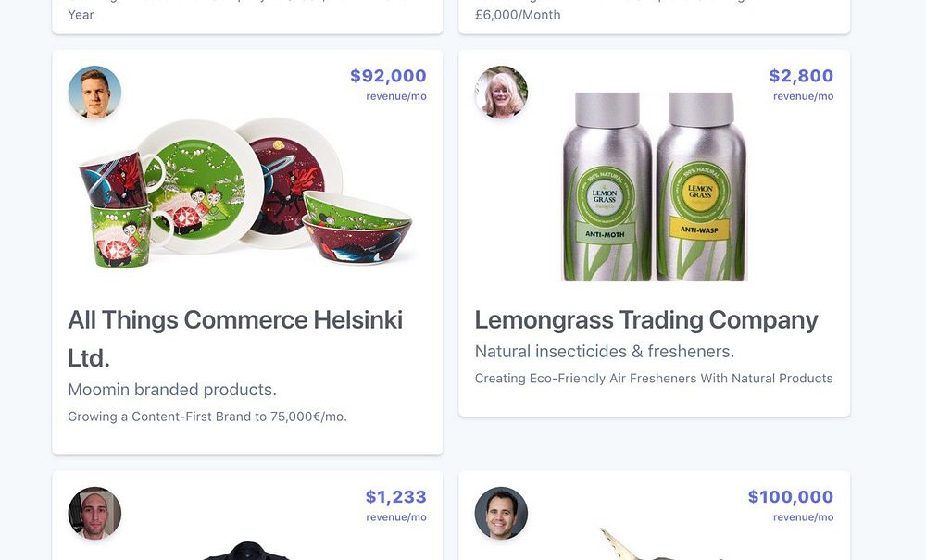Open the Lemongrass spray bottles image
The width and height of the screenshot is (926, 560).
point(655,186)
